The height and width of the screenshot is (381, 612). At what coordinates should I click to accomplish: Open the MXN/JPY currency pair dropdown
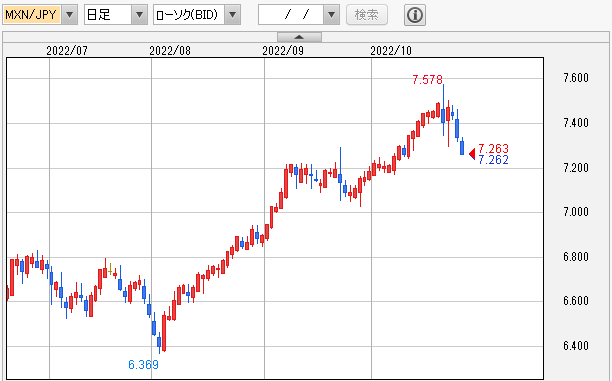coord(69,15)
